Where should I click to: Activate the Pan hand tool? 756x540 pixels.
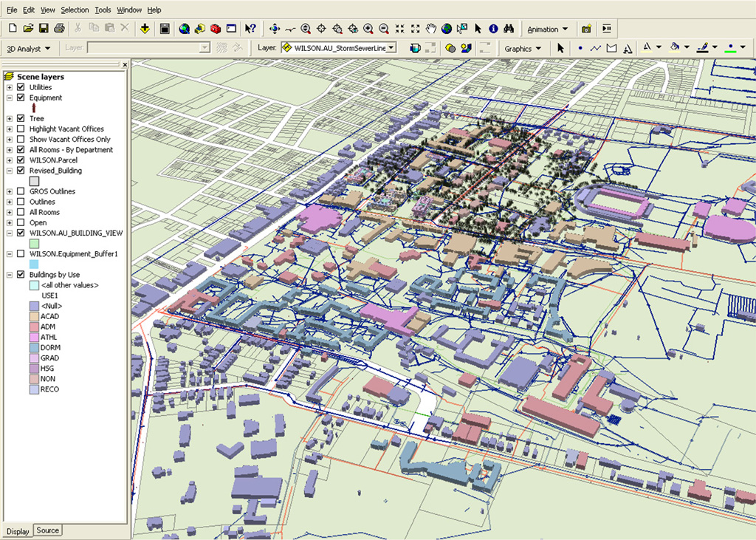coord(430,29)
